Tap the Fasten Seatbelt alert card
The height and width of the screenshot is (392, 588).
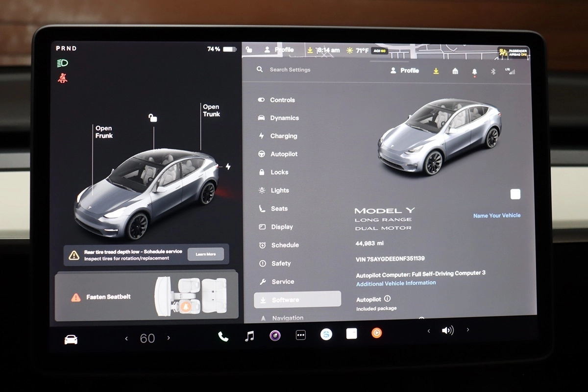[147, 296]
